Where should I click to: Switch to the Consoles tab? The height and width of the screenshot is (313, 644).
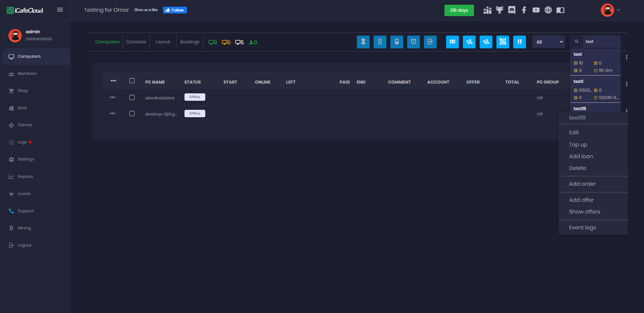136,42
